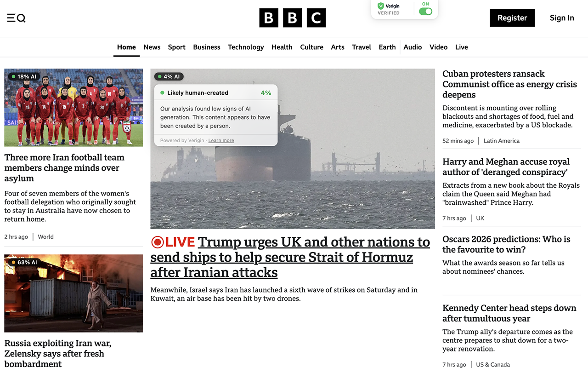Open the Travel section
Screen dimensions: 588x368
tap(362, 47)
